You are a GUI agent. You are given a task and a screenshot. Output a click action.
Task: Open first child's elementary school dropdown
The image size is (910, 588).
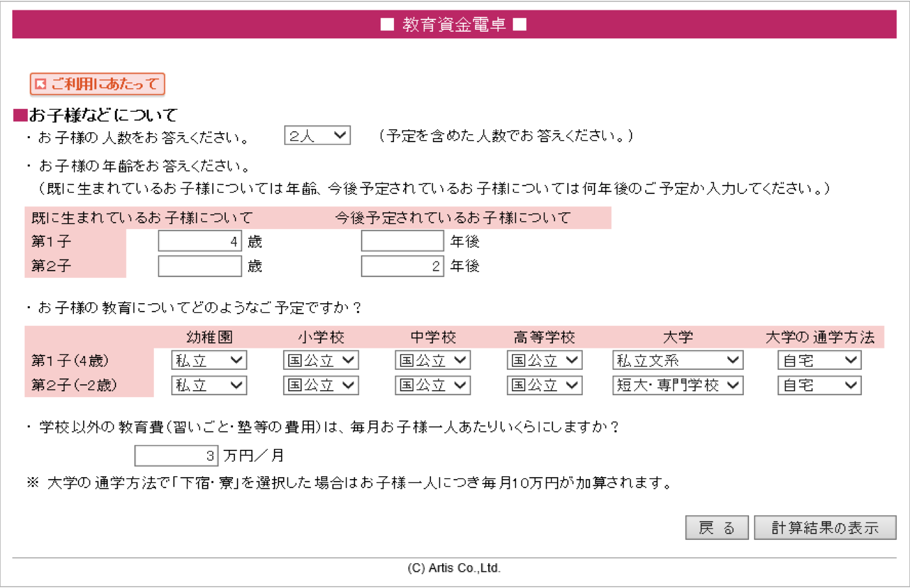pyautogui.click(x=321, y=360)
